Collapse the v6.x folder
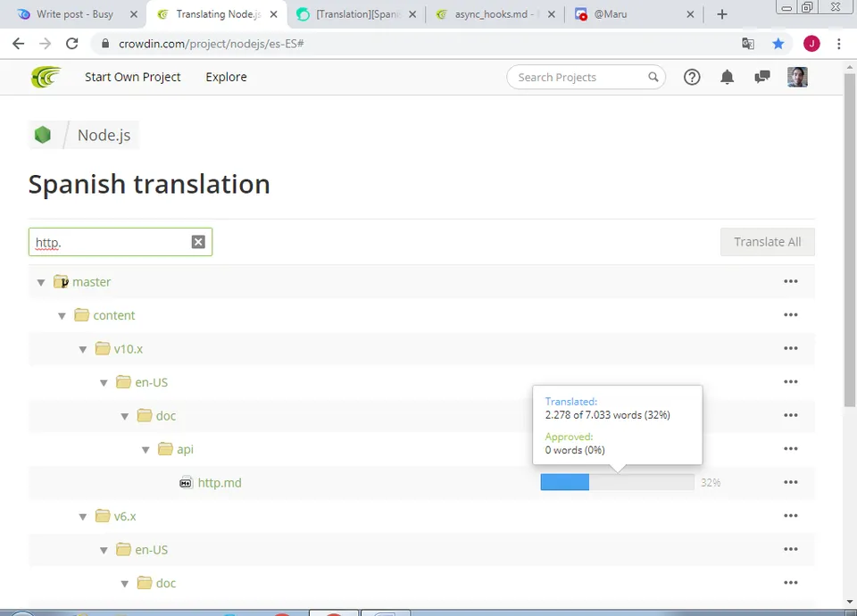 click(82, 517)
